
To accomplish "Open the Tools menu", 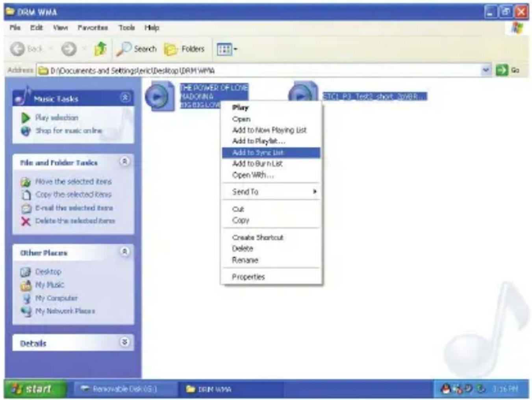I will (127, 28).
